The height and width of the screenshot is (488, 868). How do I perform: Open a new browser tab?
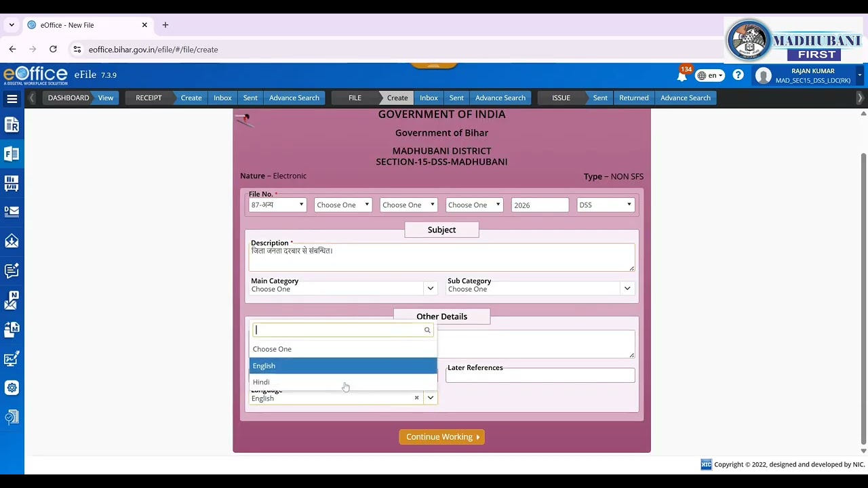[165, 25]
